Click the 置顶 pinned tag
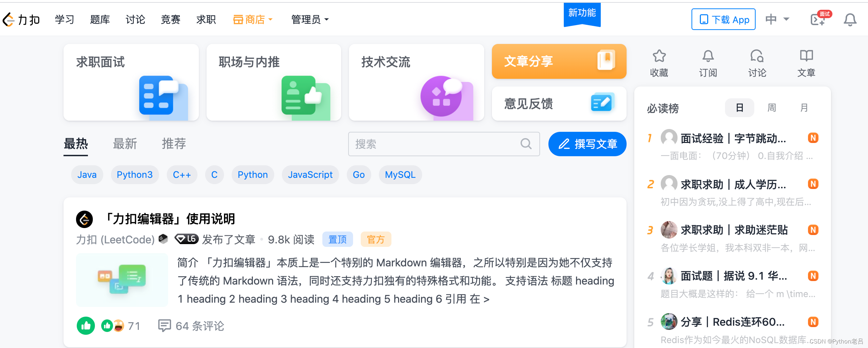Viewport: 868px width, 348px height. pyautogui.click(x=337, y=239)
